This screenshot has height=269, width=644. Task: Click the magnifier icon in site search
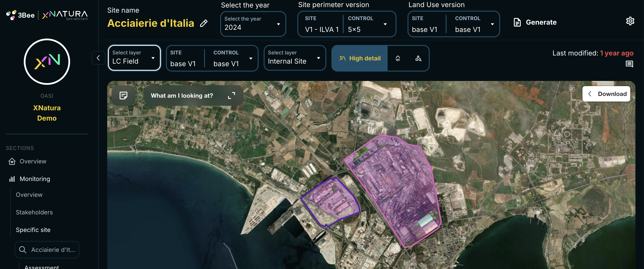pos(23,250)
